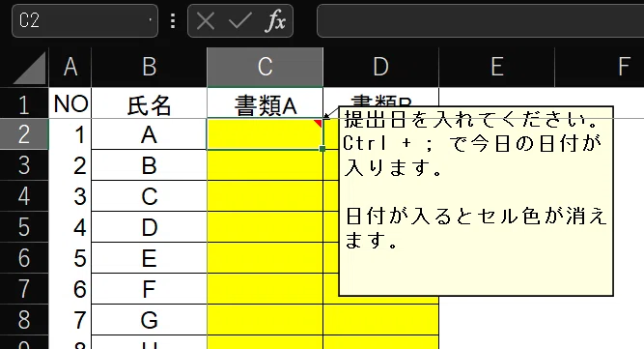The height and width of the screenshot is (349, 644).
Task: Click empty cell E1
Action: (497, 97)
